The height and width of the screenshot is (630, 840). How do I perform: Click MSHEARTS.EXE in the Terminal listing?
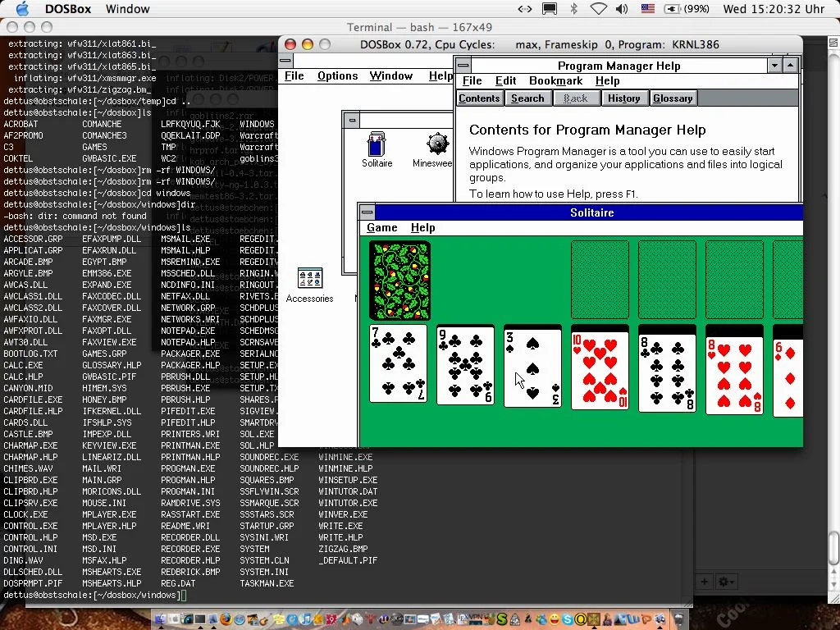pyautogui.click(x=112, y=572)
